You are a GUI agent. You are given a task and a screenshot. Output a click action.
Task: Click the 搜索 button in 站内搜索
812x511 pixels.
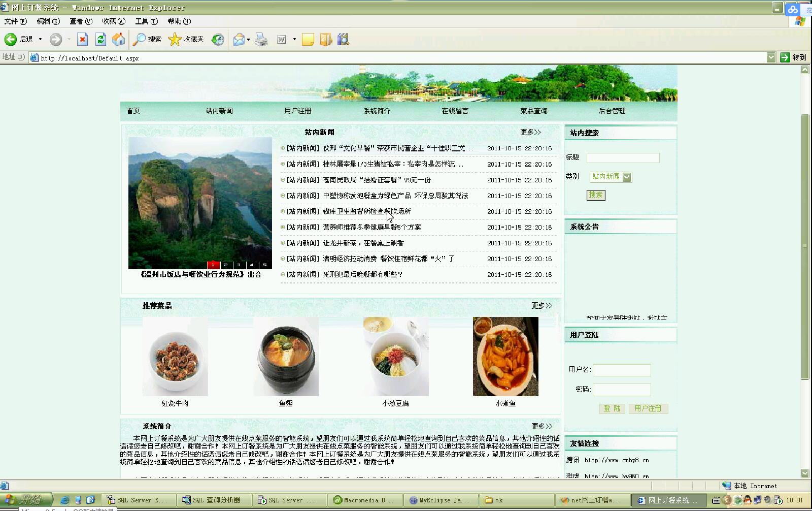point(596,195)
